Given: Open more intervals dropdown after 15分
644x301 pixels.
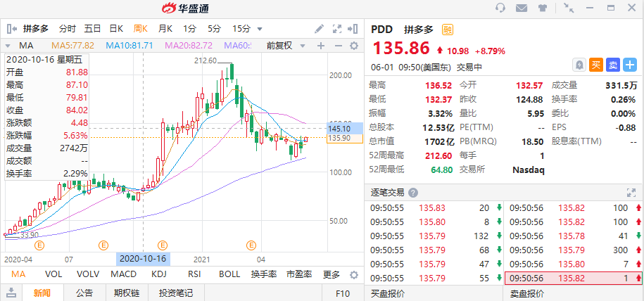Looking at the screenshot, I should 260,29.
